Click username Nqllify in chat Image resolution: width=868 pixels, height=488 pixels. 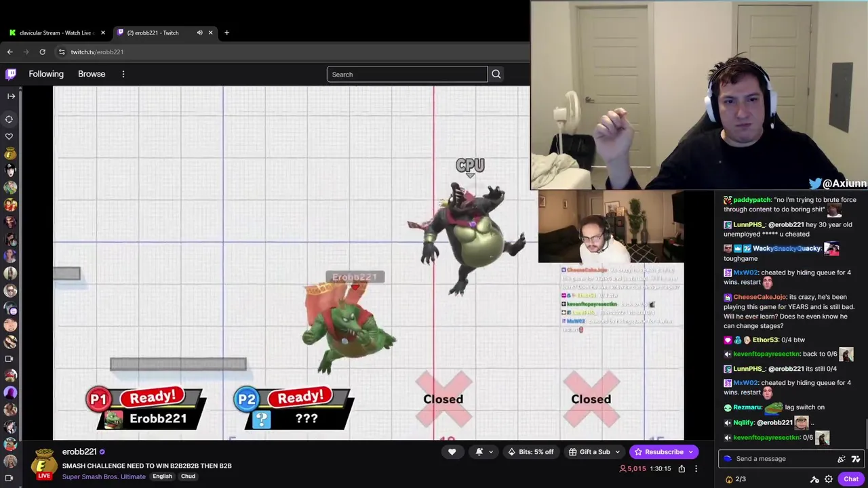point(743,423)
